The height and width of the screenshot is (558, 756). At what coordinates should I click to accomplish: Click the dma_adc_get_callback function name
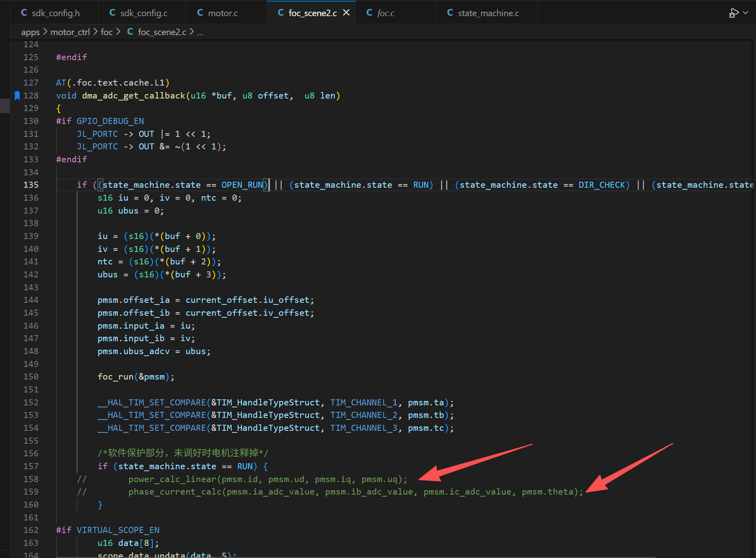point(134,96)
